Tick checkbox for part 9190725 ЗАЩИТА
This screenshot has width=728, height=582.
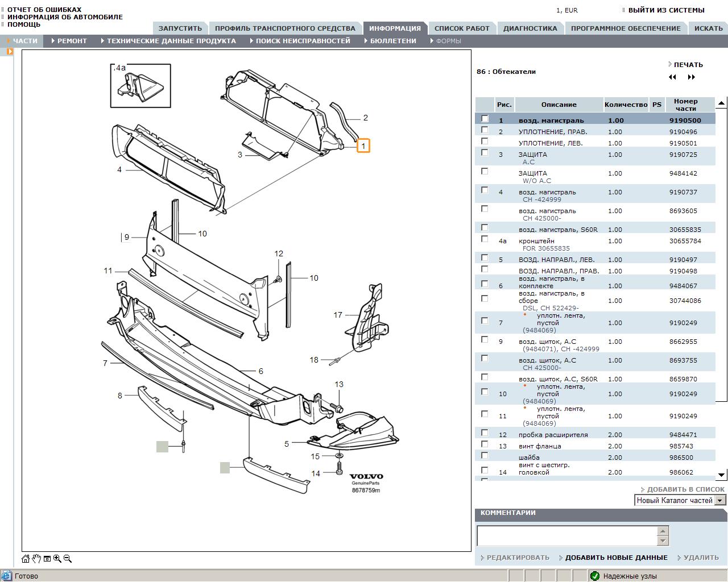click(485, 152)
